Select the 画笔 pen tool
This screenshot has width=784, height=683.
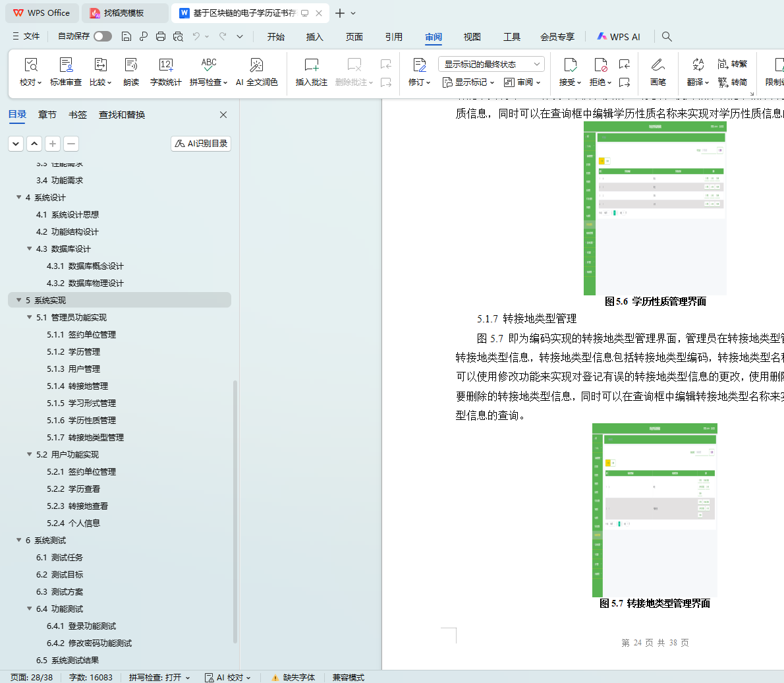pyautogui.click(x=658, y=65)
